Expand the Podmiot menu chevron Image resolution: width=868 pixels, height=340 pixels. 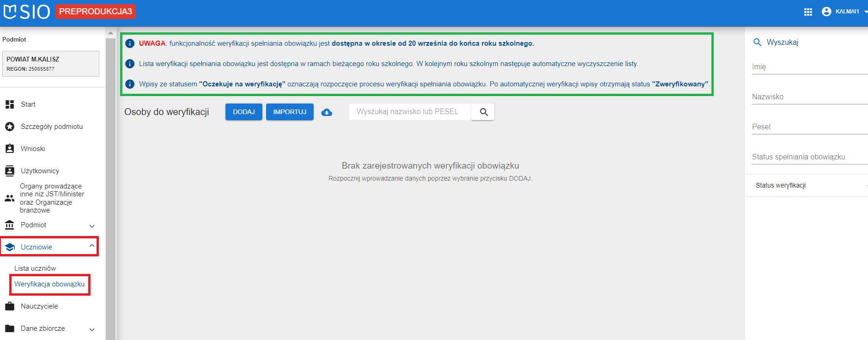click(x=92, y=226)
